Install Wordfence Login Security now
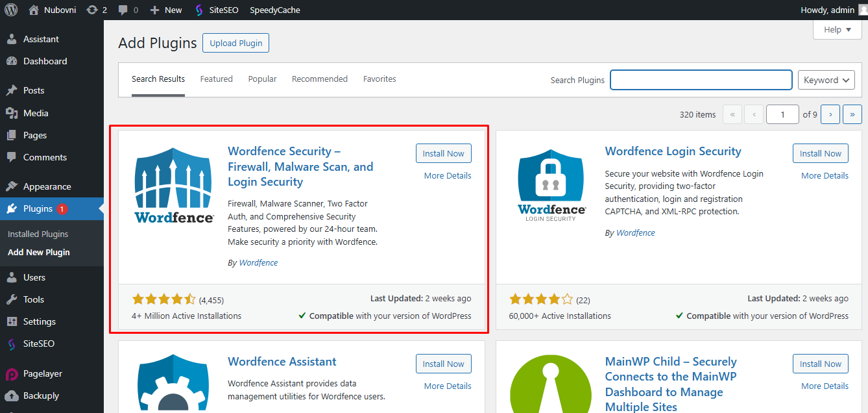Viewport: 868px width, 413px height. click(821, 153)
